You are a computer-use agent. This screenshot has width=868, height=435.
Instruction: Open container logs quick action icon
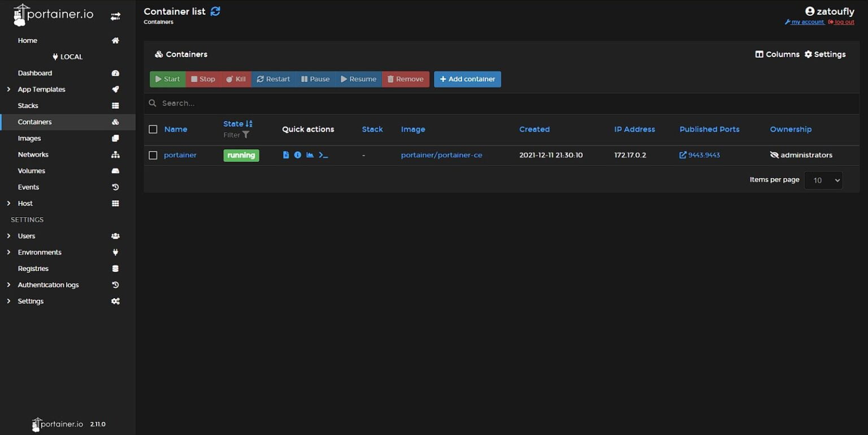(x=286, y=154)
